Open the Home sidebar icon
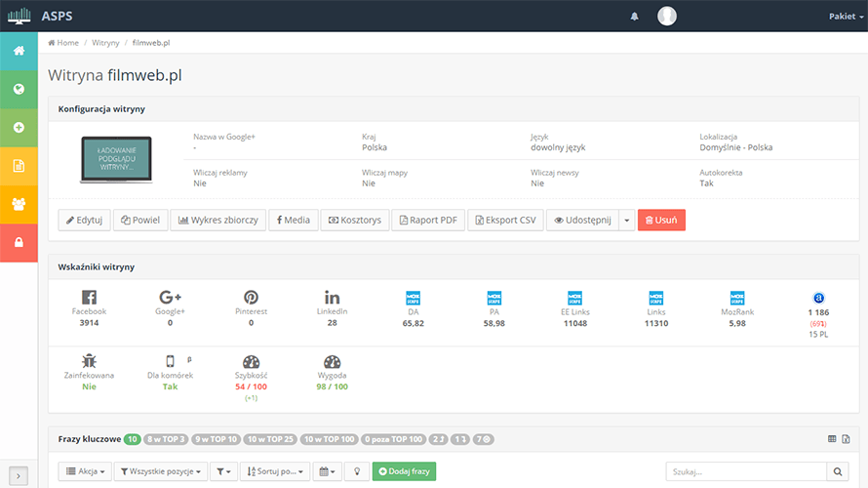This screenshot has height=488, width=868. click(x=19, y=51)
